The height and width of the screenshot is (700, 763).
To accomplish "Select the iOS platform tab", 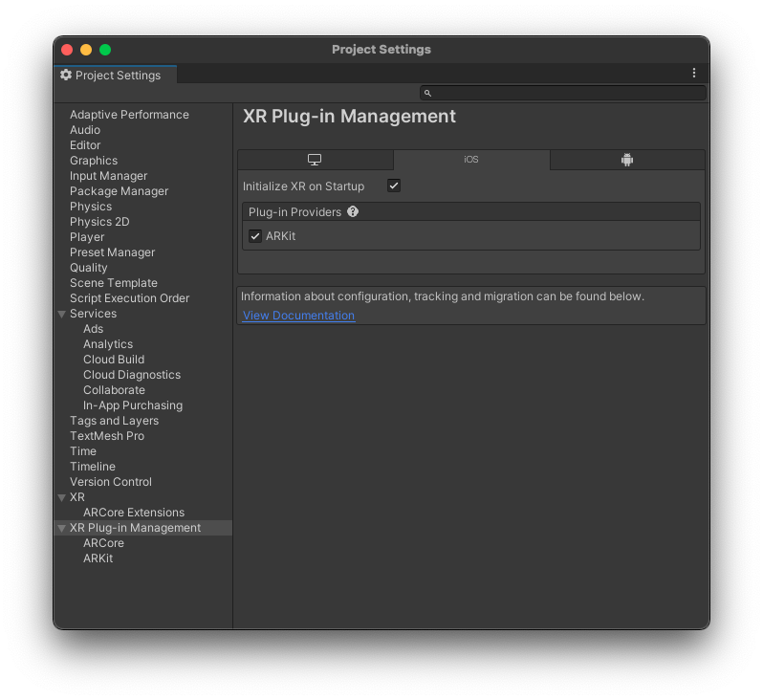I will tap(471, 160).
